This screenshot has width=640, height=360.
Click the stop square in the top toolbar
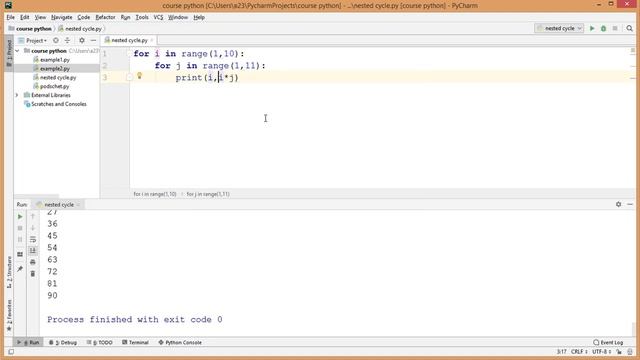click(615, 28)
